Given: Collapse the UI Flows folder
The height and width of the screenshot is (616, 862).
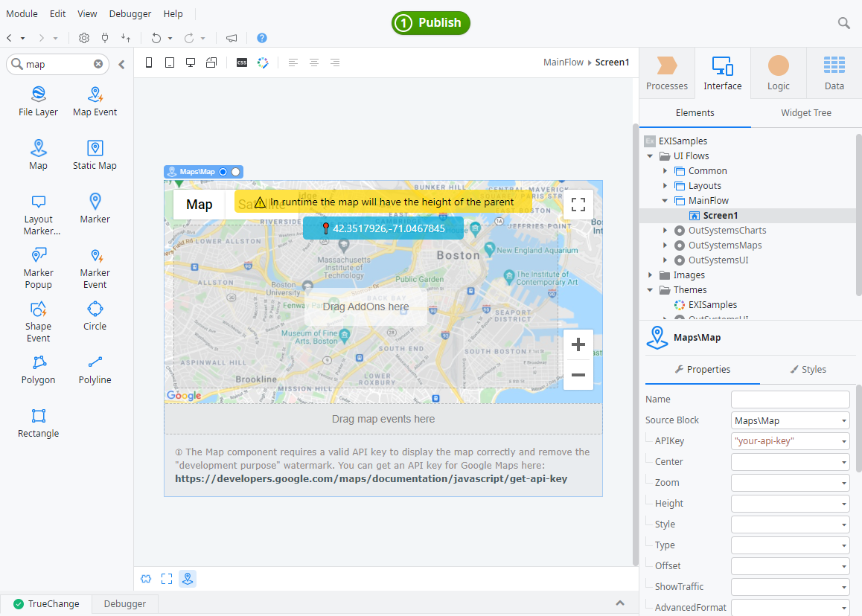Looking at the screenshot, I should (651, 156).
